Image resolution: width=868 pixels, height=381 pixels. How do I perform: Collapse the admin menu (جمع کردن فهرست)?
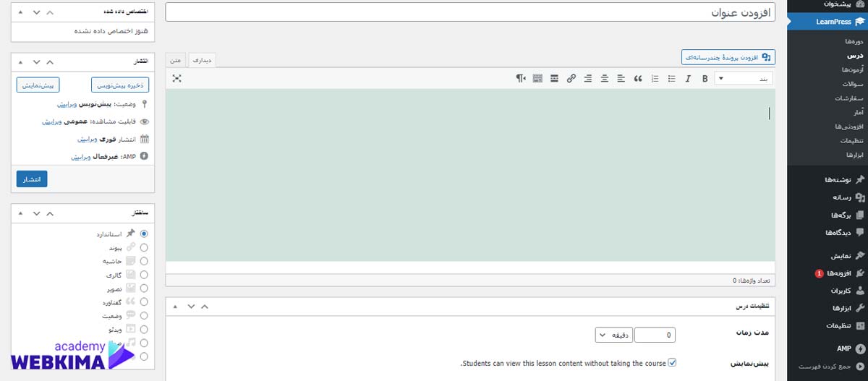(827, 367)
